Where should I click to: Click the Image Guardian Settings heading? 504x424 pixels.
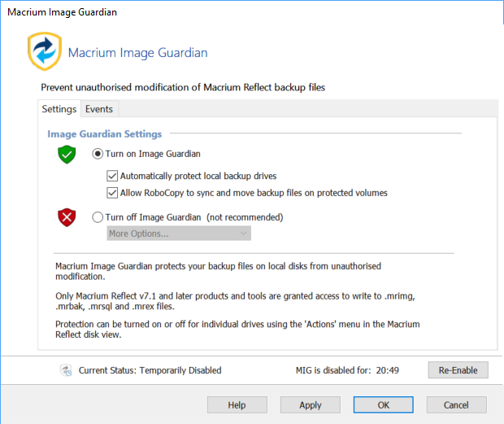tap(105, 133)
